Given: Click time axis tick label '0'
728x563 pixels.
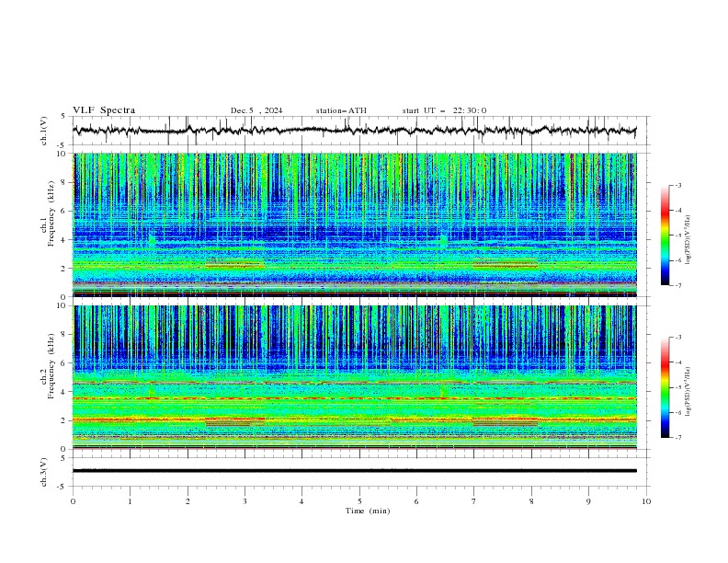Looking at the screenshot, I should (x=73, y=501).
